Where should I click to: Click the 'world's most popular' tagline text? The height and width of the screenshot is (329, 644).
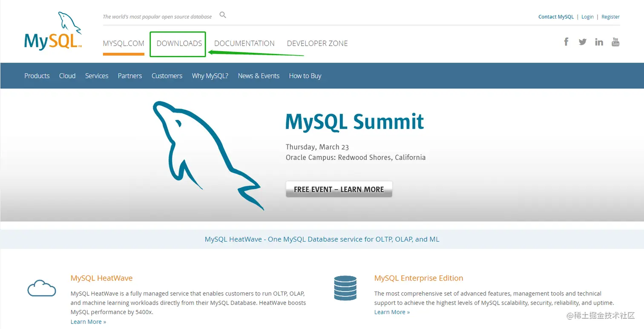pyautogui.click(x=157, y=17)
